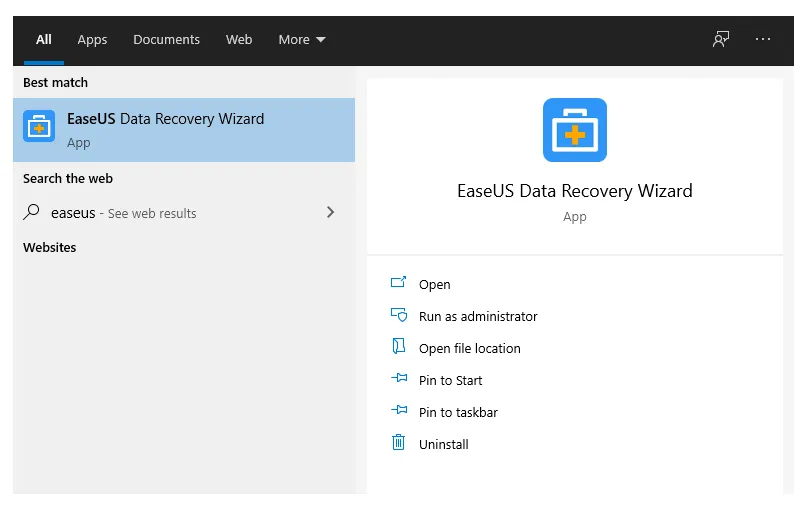The image size is (808, 513).
Task: Click the magnifier icon next to easeus
Action: coord(31,212)
